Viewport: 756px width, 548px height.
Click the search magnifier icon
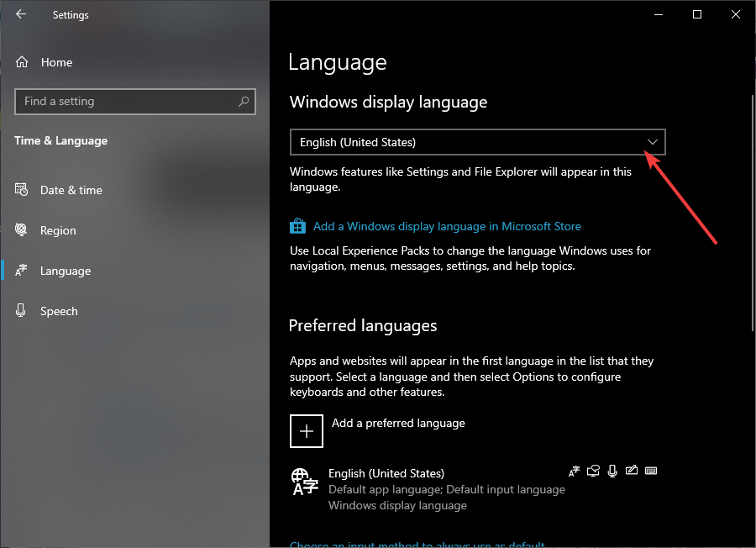(244, 102)
